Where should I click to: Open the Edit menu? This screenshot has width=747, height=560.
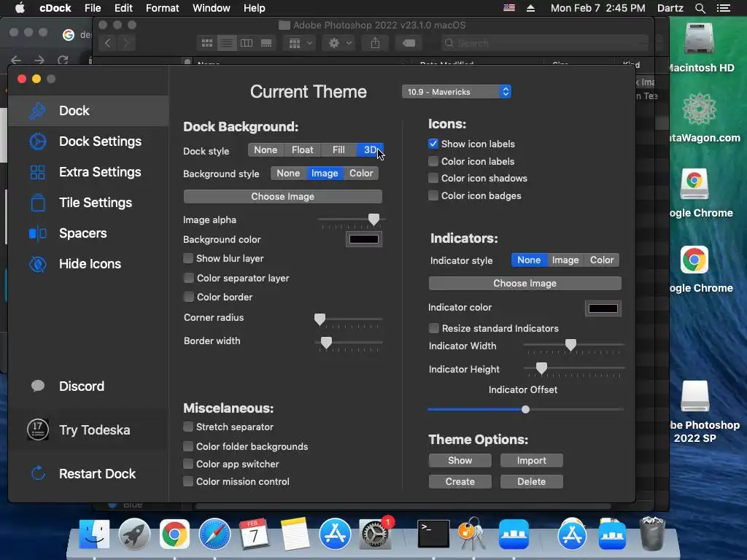pyautogui.click(x=123, y=8)
